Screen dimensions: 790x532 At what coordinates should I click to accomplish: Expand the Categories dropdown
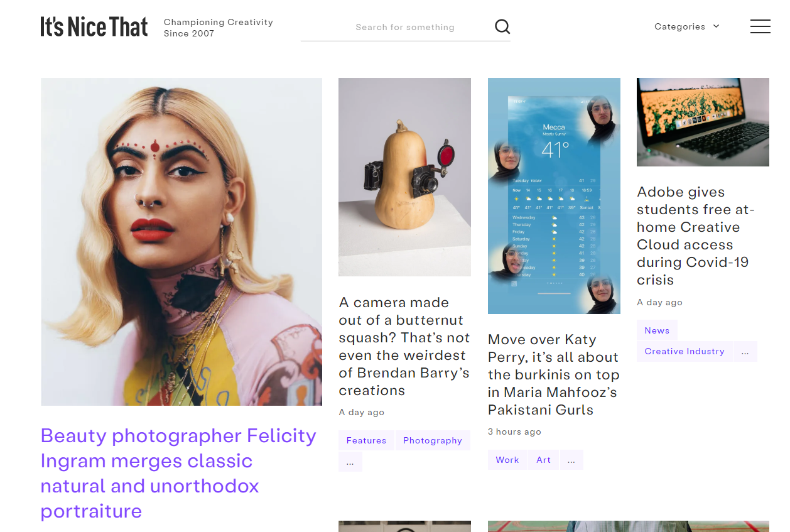[x=686, y=26]
